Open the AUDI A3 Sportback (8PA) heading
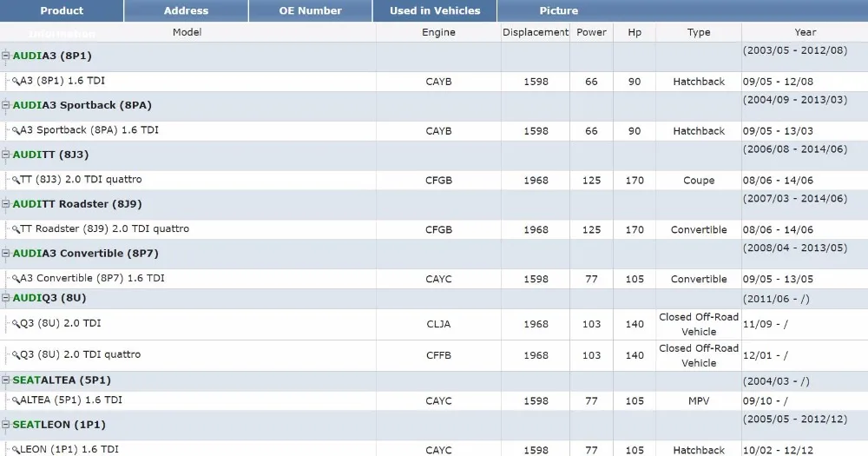Viewport: 868px width, 456px height. coord(82,105)
